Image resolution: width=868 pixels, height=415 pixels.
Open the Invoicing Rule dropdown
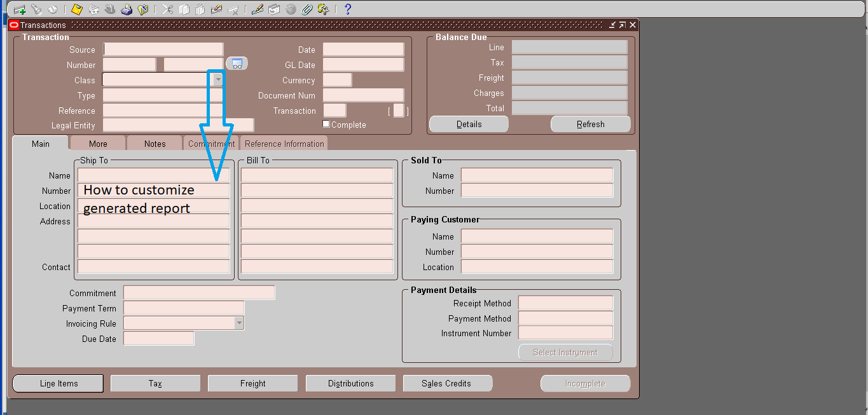point(239,323)
